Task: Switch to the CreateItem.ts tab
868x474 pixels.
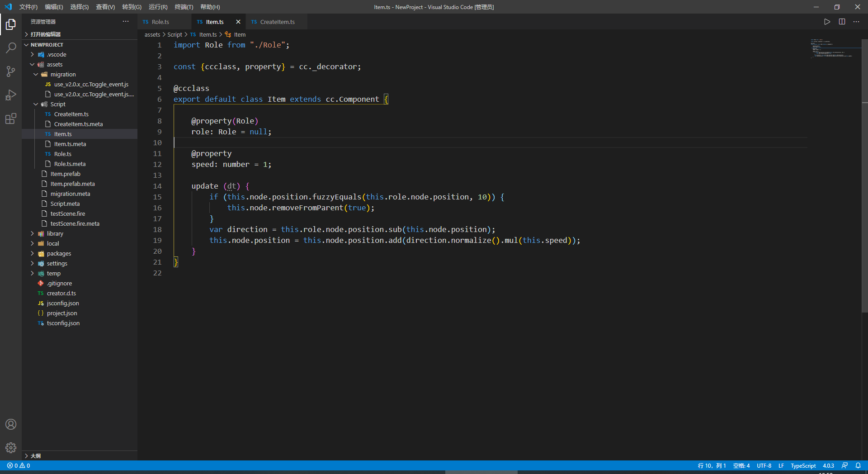Action: (277, 22)
